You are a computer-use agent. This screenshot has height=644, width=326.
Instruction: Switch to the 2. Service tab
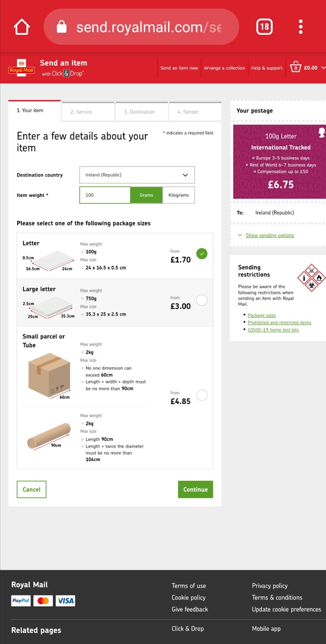coord(88,112)
